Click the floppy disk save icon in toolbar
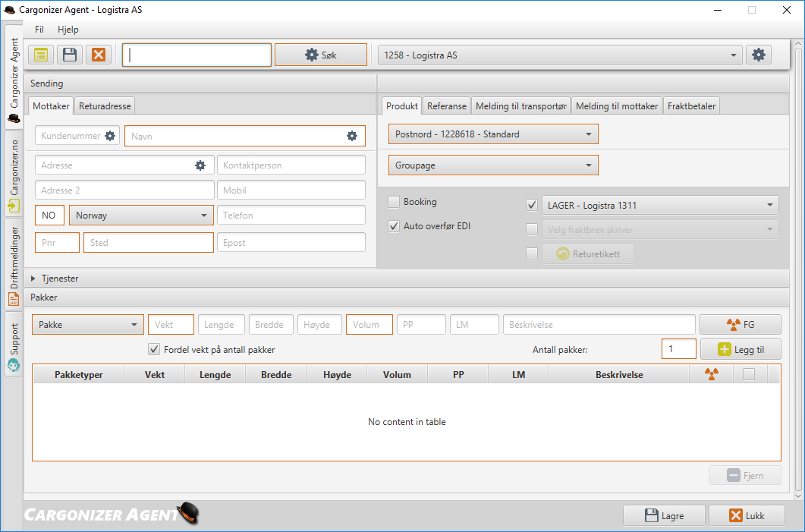 tap(70, 55)
